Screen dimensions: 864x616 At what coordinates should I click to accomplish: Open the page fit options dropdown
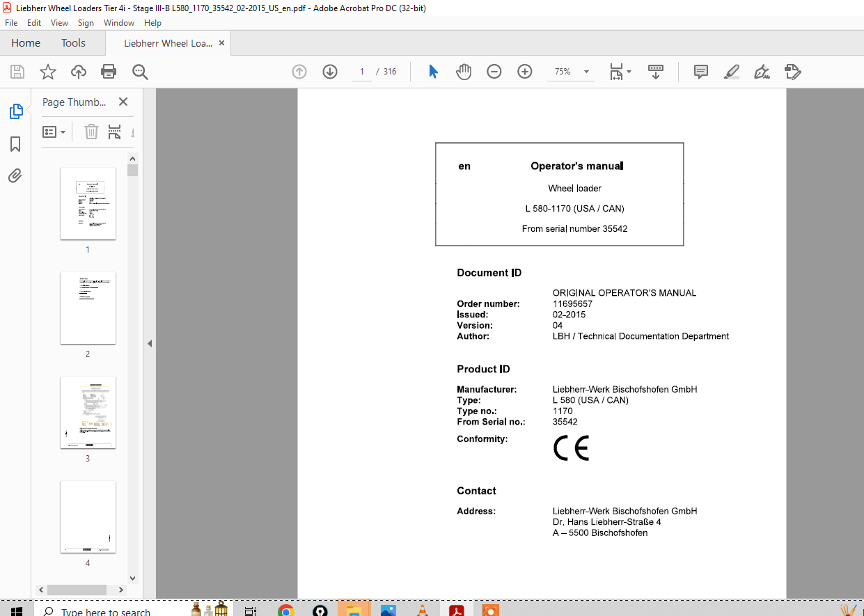620,72
